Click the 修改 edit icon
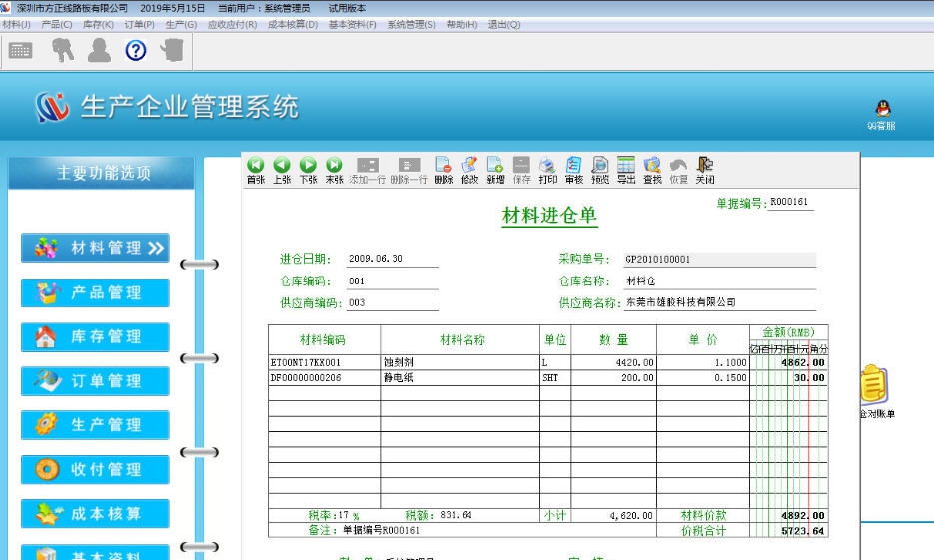Screen dimensions: 934x560 [468, 166]
